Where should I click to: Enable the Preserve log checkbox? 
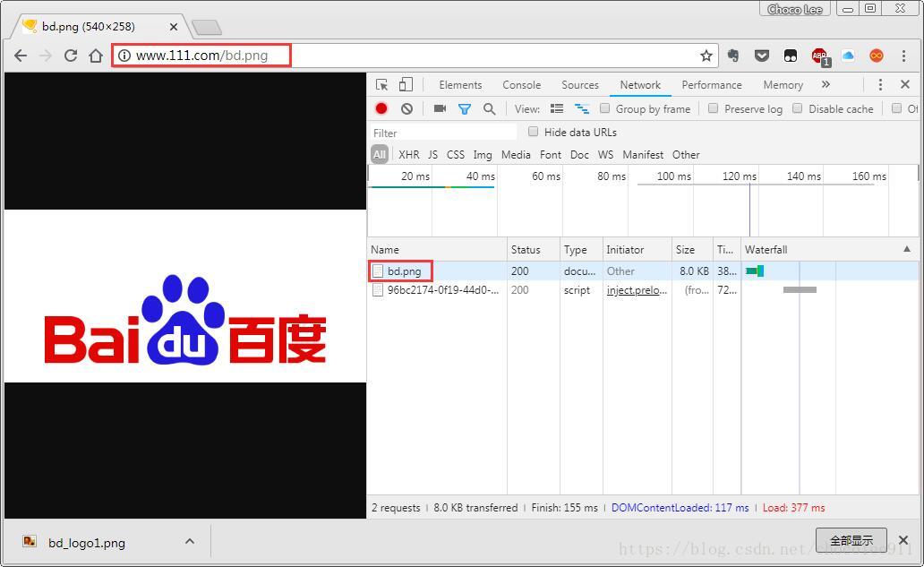click(713, 108)
